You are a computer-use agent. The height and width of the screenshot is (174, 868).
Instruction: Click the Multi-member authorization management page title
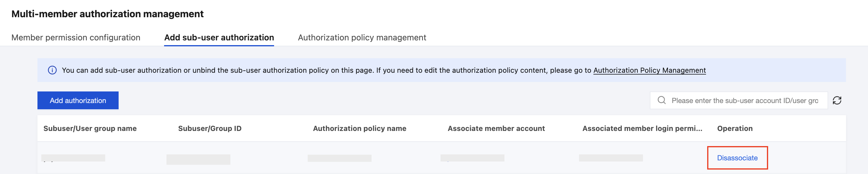coord(108,14)
